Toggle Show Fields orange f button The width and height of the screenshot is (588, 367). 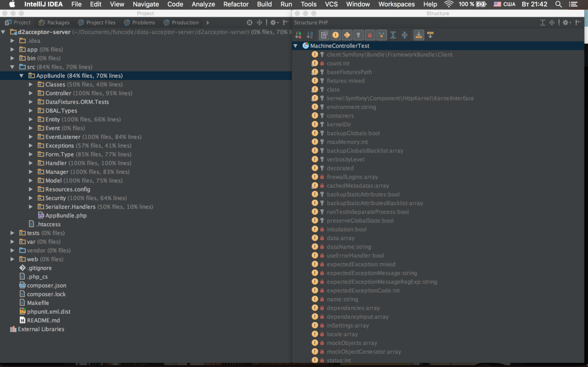coord(336,35)
